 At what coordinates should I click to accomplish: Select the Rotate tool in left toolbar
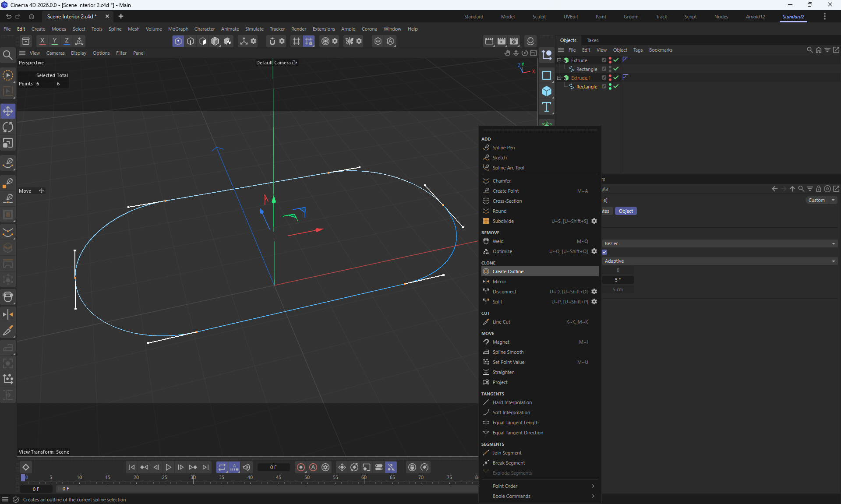(8, 127)
